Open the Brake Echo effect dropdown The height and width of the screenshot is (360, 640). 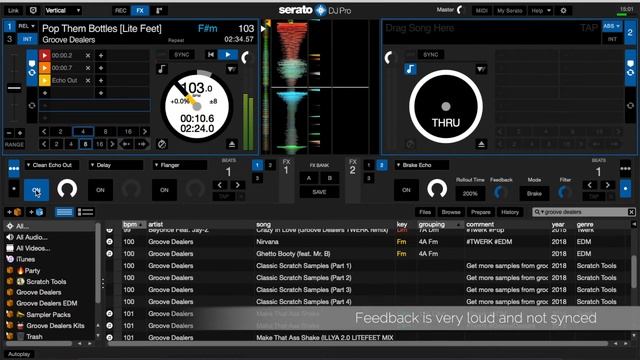(422, 165)
